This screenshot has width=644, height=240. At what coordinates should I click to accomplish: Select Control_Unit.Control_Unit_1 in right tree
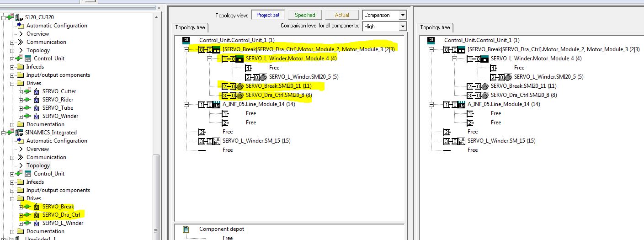pyautogui.click(x=482, y=40)
